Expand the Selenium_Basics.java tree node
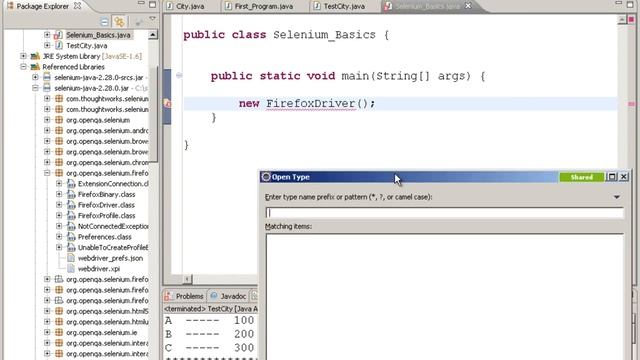640x360 pixels. pyautogui.click(x=47, y=35)
